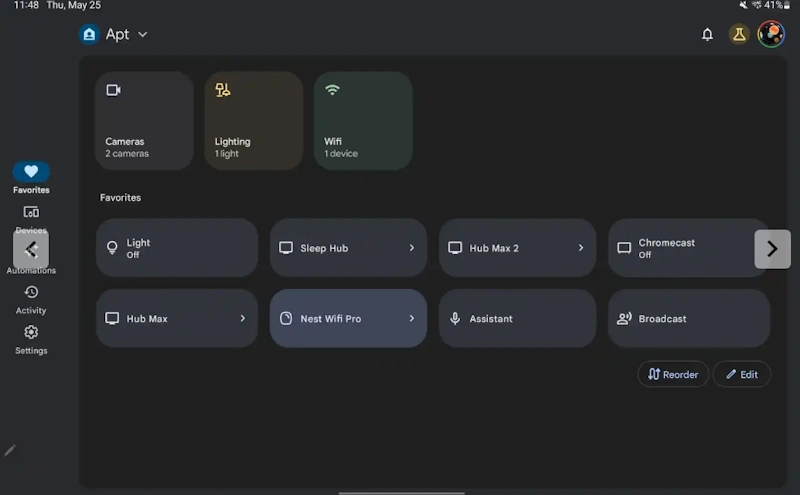Click the Hub Max display icon
The height and width of the screenshot is (495, 800).
(112, 318)
